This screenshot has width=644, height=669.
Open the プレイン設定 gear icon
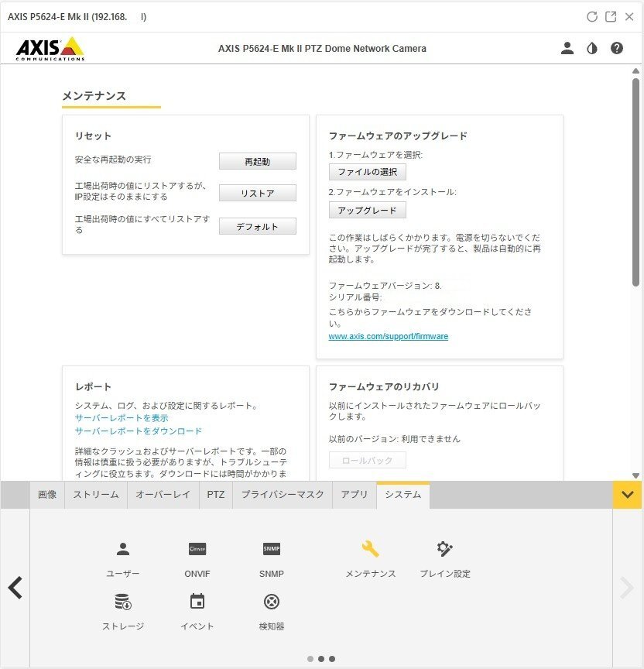[x=444, y=549]
